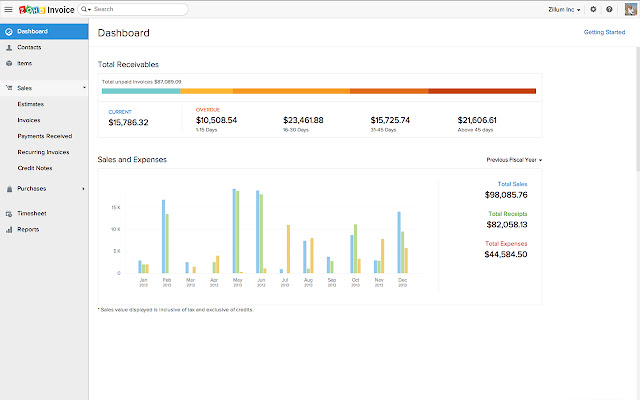Click the Jul yellow expenses bar
The width and height of the screenshot is (640, 400).
(x=288, y=249)
